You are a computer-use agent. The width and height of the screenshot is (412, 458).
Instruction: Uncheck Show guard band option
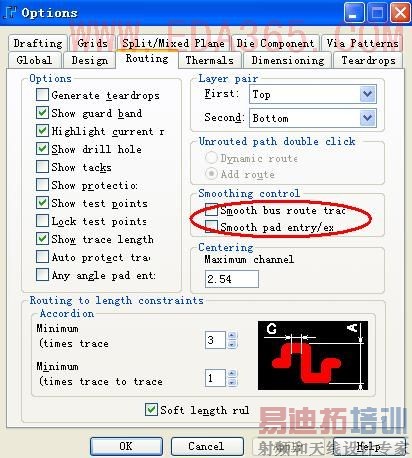[x=42, y=113]
